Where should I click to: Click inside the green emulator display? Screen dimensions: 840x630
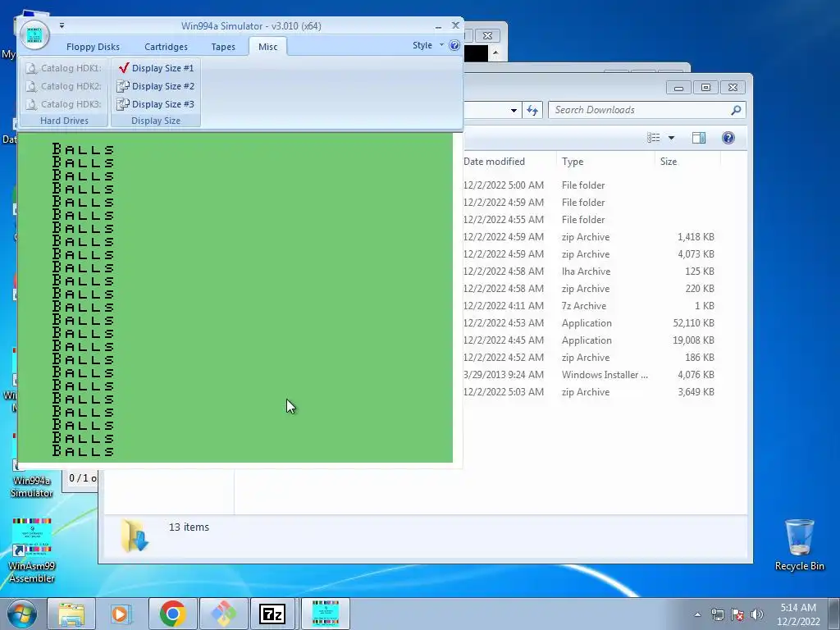[x=235, y=297]
